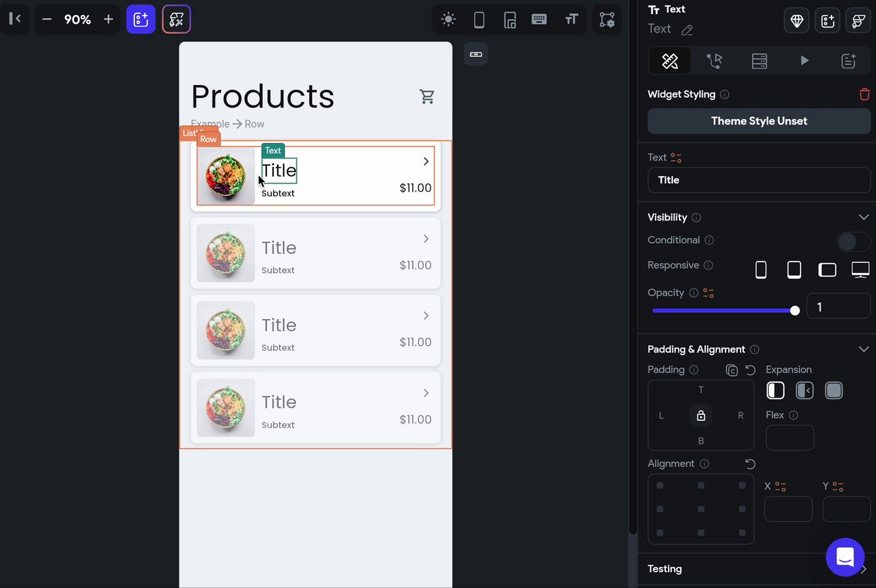Click the Theme Style Unset button
The height and width of the screenshot is (588, 876).
tap(759, 121)
